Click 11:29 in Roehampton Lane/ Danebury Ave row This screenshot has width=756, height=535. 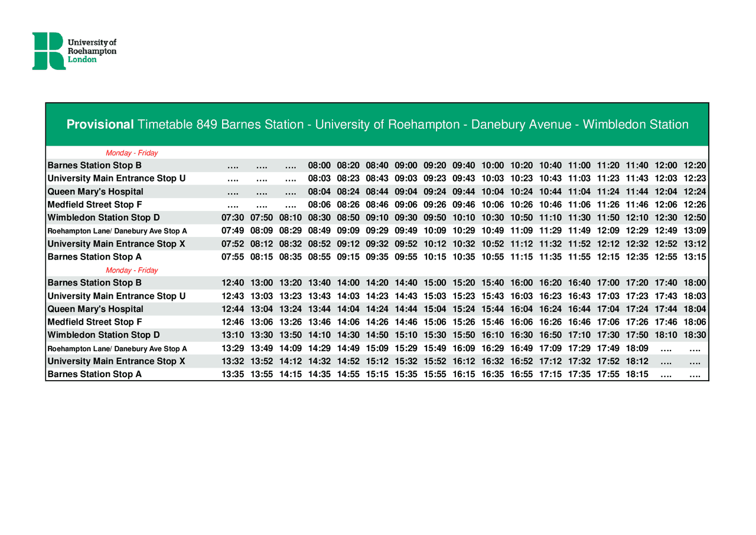[551, 231]
